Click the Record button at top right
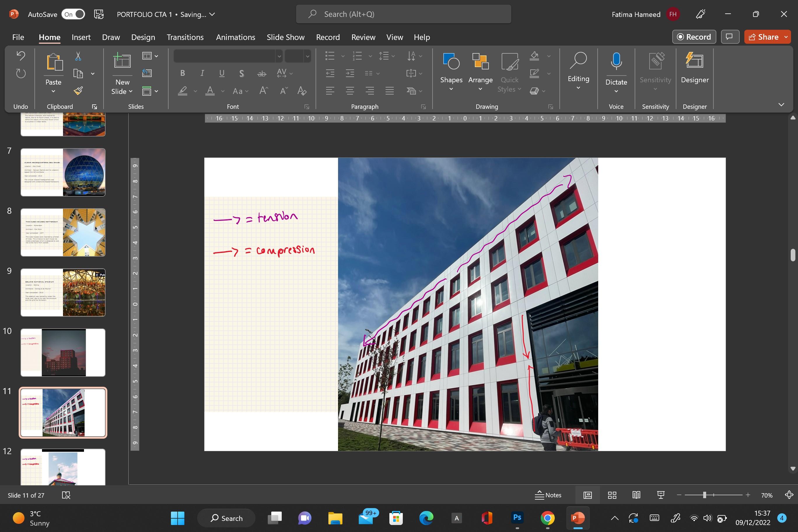 click(x=694, y=37)
